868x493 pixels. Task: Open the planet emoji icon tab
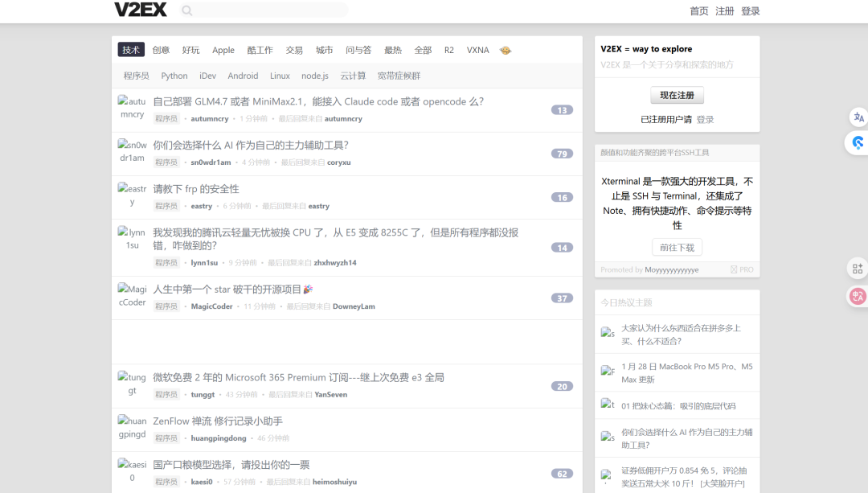pos(505,50)
